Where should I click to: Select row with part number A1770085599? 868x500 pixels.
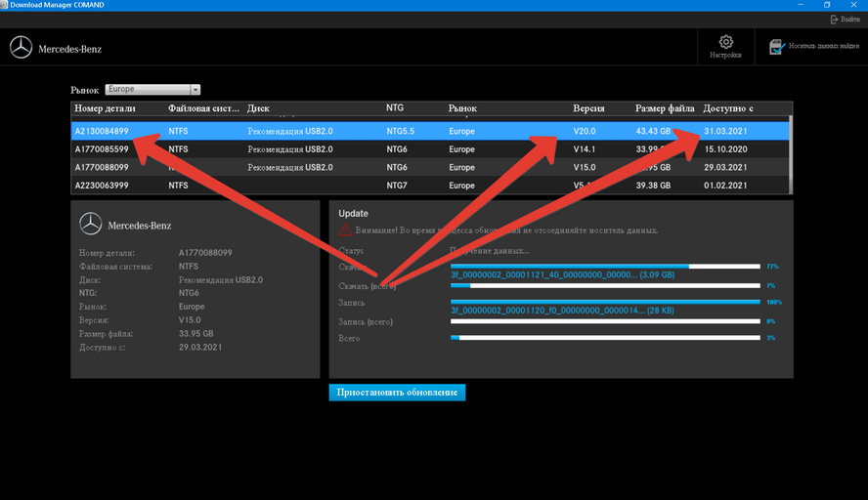click(x=429, y=149)
